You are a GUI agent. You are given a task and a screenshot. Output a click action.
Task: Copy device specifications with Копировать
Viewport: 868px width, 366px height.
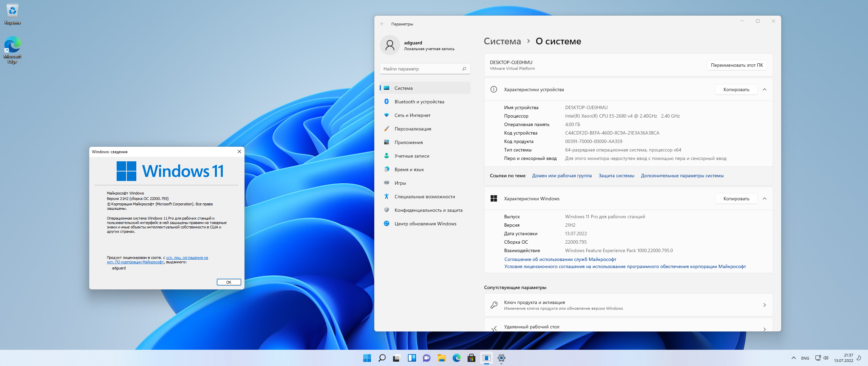pos(736,89)
